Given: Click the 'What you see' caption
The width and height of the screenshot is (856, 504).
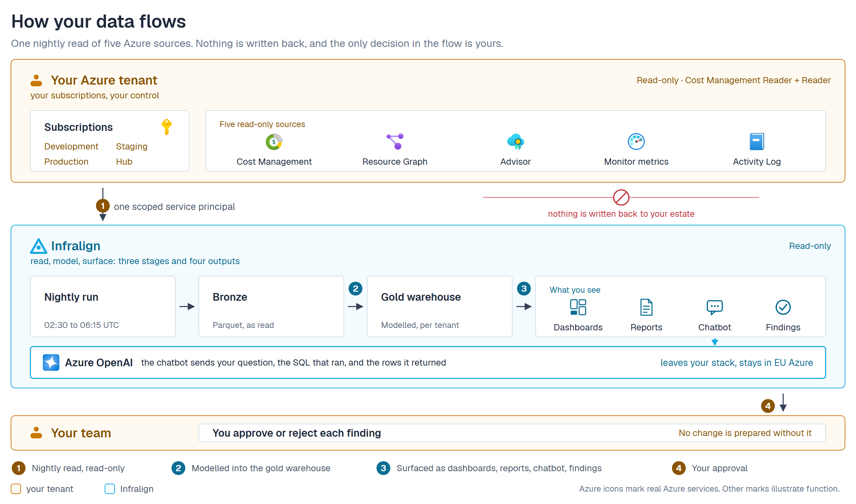Looking at the screenshot, I should click(575, 290).
